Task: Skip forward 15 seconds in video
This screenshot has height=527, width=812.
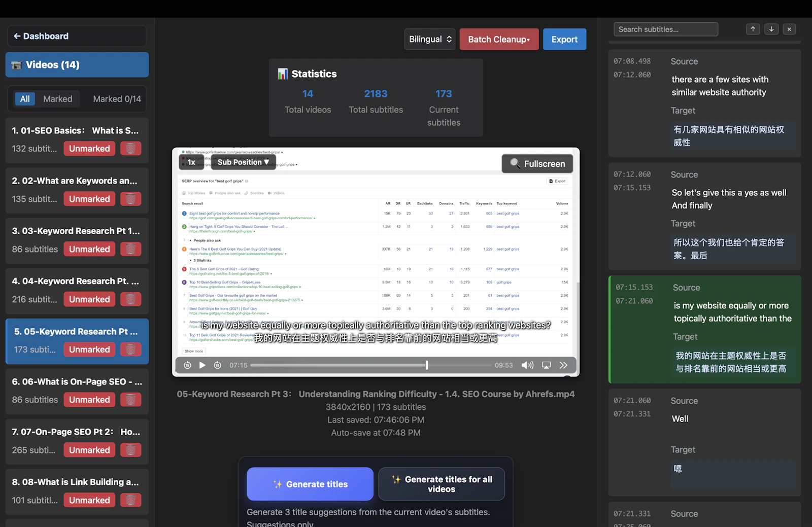Action: click(x=218, y=365)
